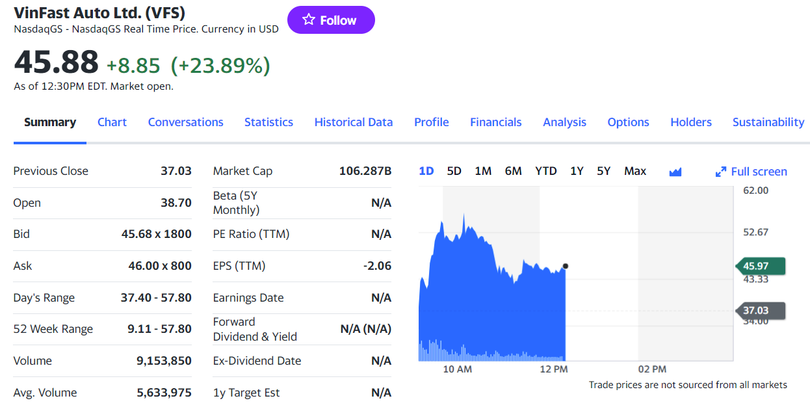Viewport: 810px width, 420px height.
Task: Click the chart endpoint marker dot
Action: tap(566, 266)
